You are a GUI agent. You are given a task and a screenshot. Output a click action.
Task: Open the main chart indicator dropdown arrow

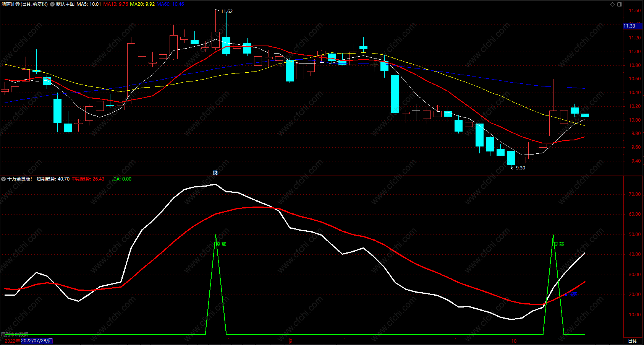52,4
